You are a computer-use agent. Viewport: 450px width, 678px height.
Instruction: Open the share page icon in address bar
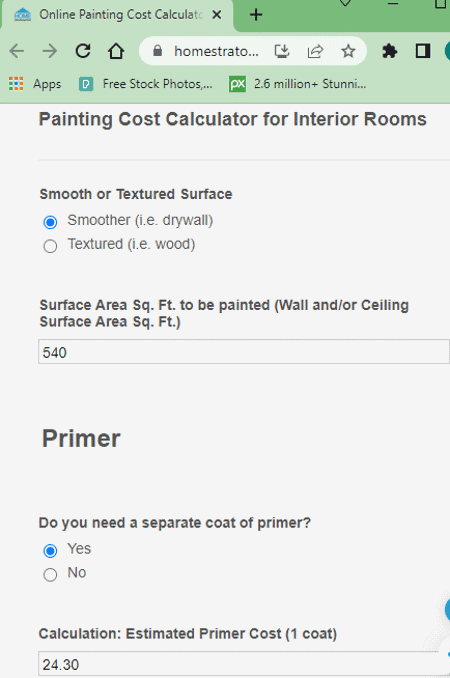tap(315, 51)
